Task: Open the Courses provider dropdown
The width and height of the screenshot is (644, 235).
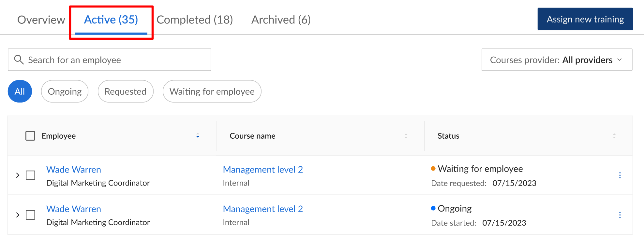Action: point(557,60)
